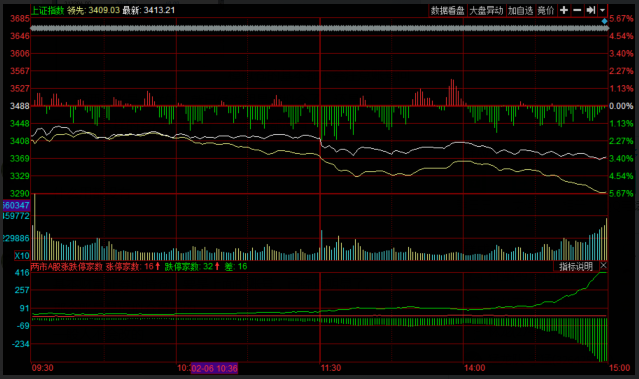Click the 两市A股涨跌停家数 indicator title
639x379 pixels.
click(67, 267)
